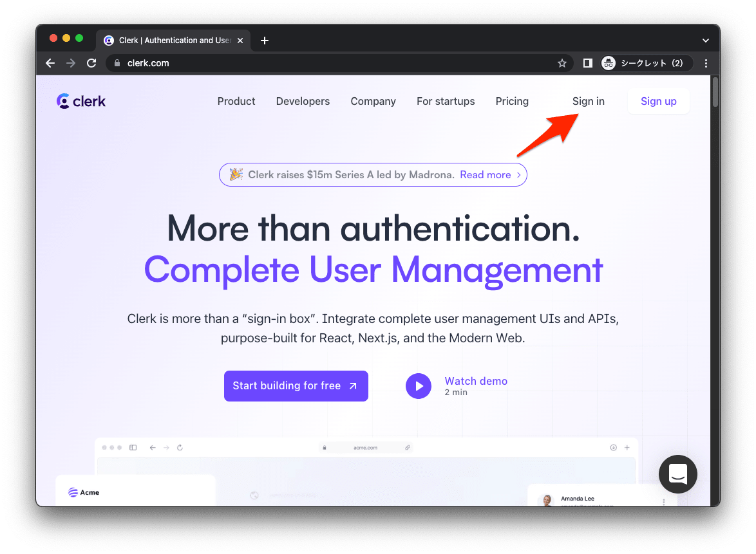Click the Watch demo link text

(x=476, y=381)
